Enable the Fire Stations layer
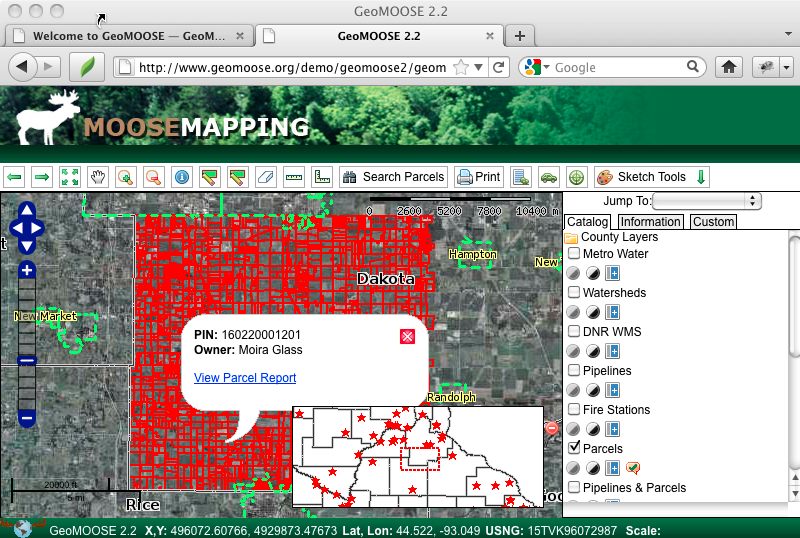Viewport: 800px width, 538px height. click(574, 409)
